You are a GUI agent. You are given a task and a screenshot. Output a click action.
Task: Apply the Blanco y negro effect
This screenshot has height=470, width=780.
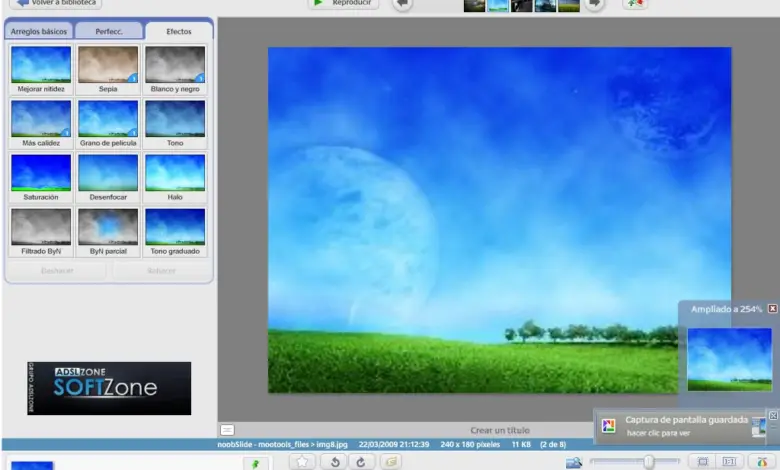pos(175,69)
